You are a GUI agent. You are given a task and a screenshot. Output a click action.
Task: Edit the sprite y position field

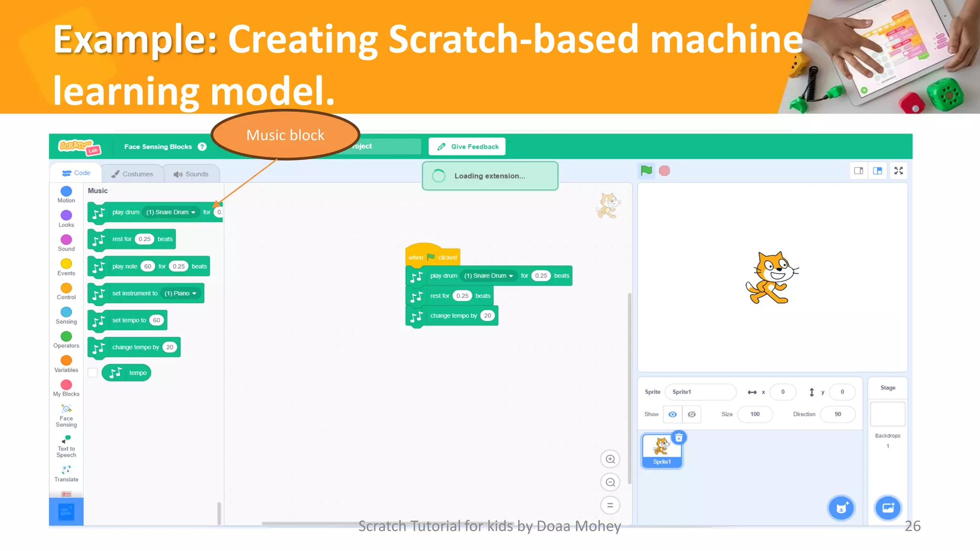[x=842, y=392]
